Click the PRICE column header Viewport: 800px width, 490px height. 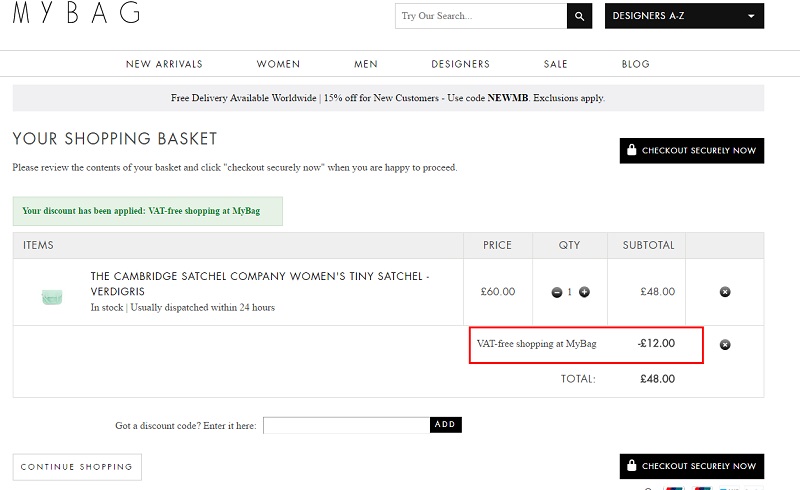[x=497, y=245]
